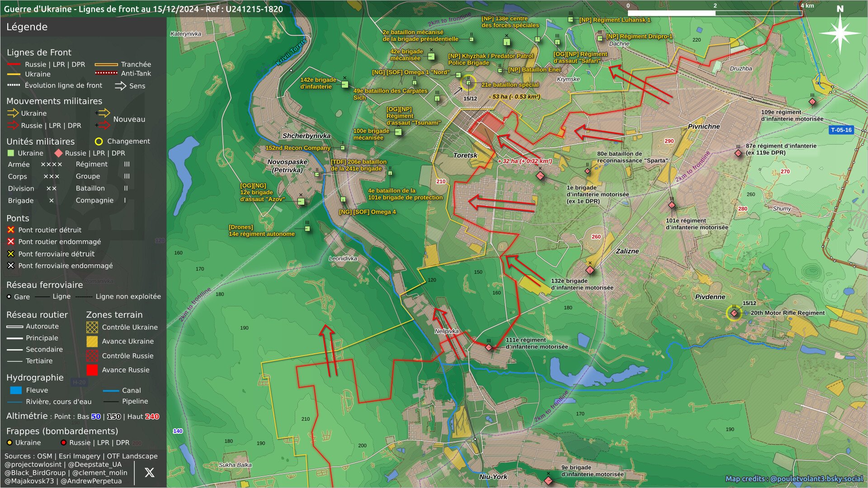Click the Ukraine green square unit legend icon

coord(11,153)
